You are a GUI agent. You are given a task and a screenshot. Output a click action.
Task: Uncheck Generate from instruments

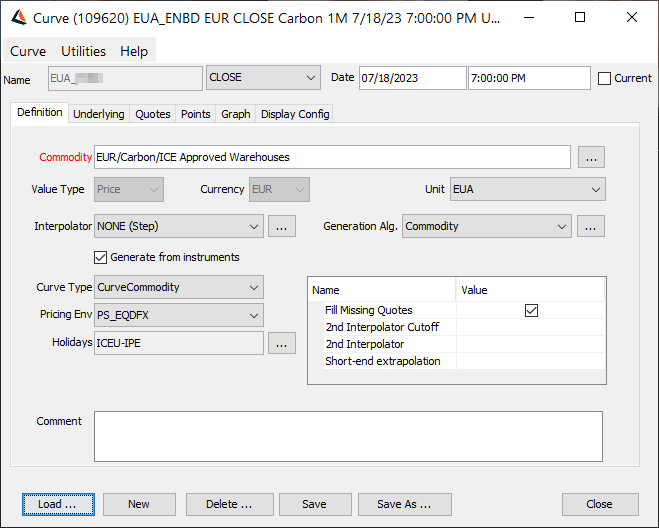point(100,257)
